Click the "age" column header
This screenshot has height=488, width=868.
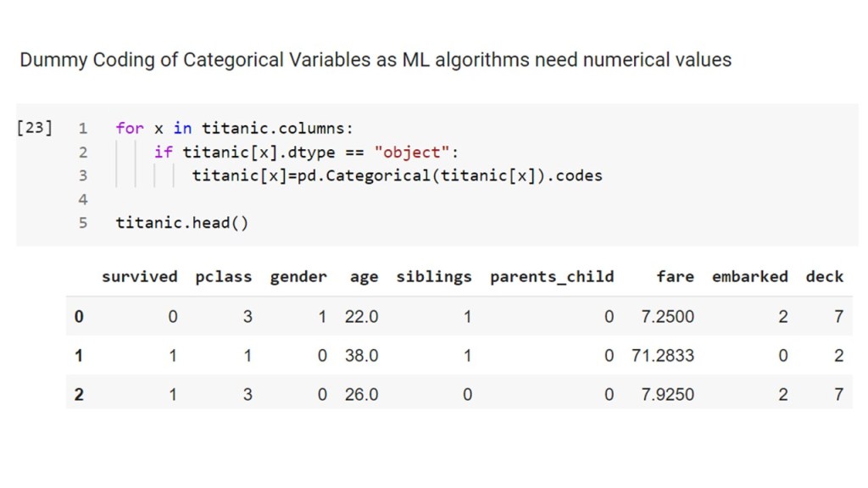pos(364,276)
